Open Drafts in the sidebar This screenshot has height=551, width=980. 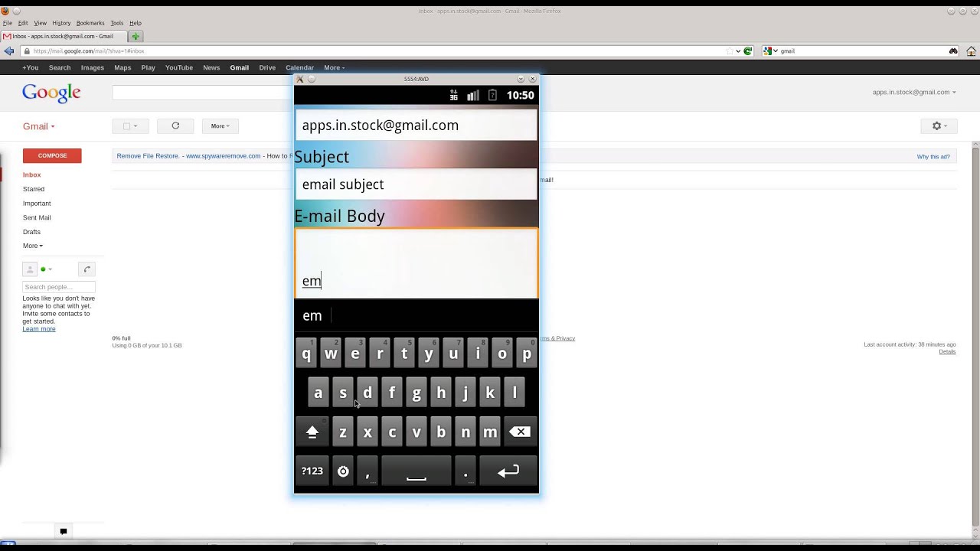click(31, 232)
